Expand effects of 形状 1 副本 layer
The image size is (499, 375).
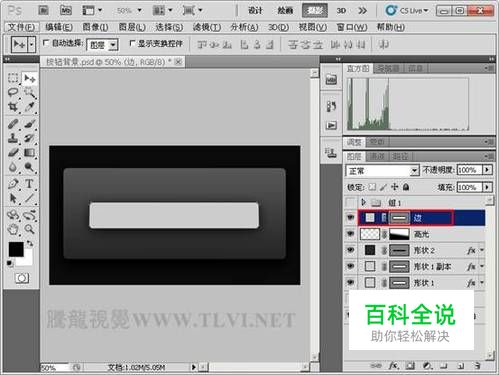point(482,266)
